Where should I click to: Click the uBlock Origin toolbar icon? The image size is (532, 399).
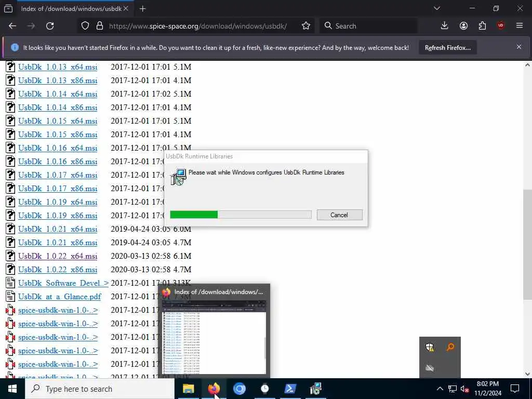click(501, 26)
